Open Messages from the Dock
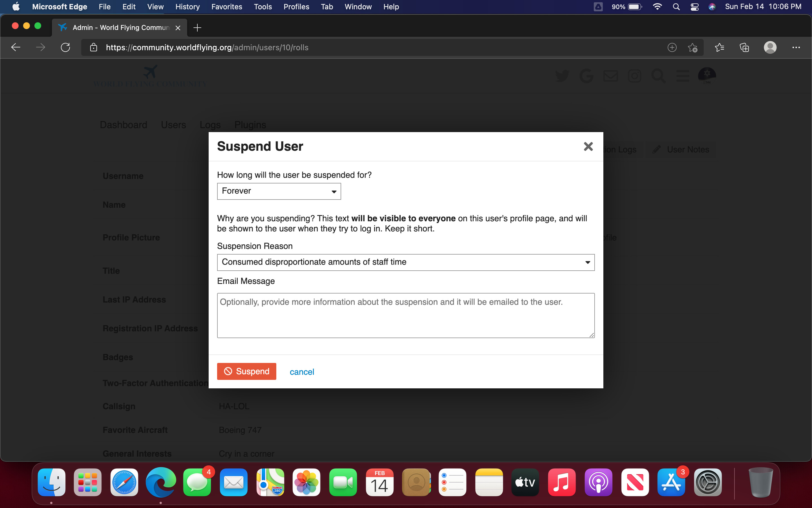812x508 pixels. pos(197,483)
